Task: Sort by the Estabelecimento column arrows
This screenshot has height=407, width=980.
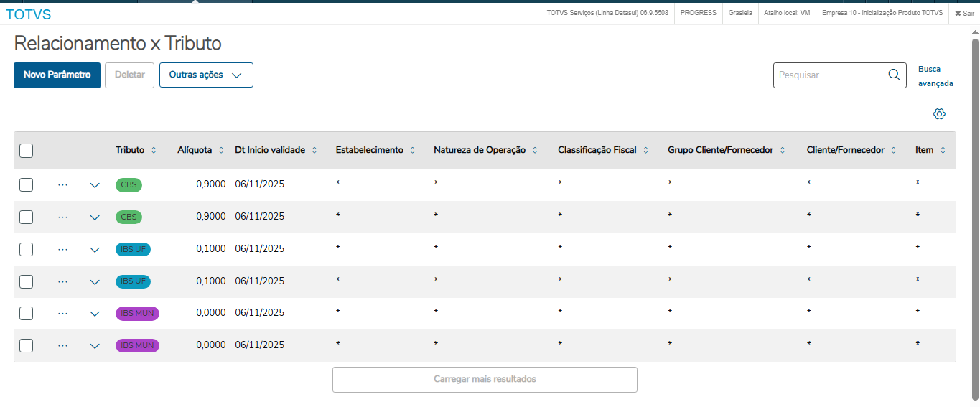Action: click(412, 150)
